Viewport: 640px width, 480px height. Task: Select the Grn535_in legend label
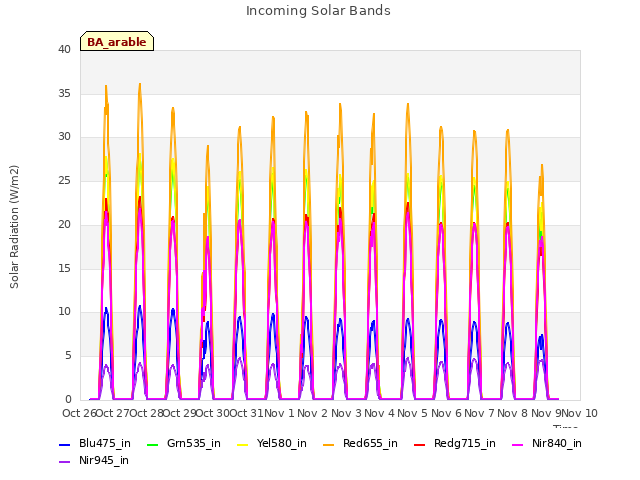click(194, 443)
